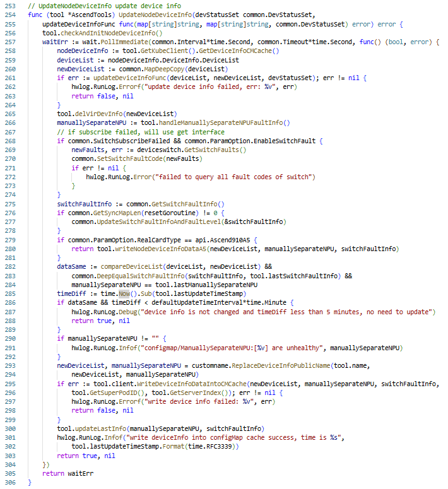Click PollImmediate on line 257
Viewport: 448px width, 489px height.
(124, 42)
